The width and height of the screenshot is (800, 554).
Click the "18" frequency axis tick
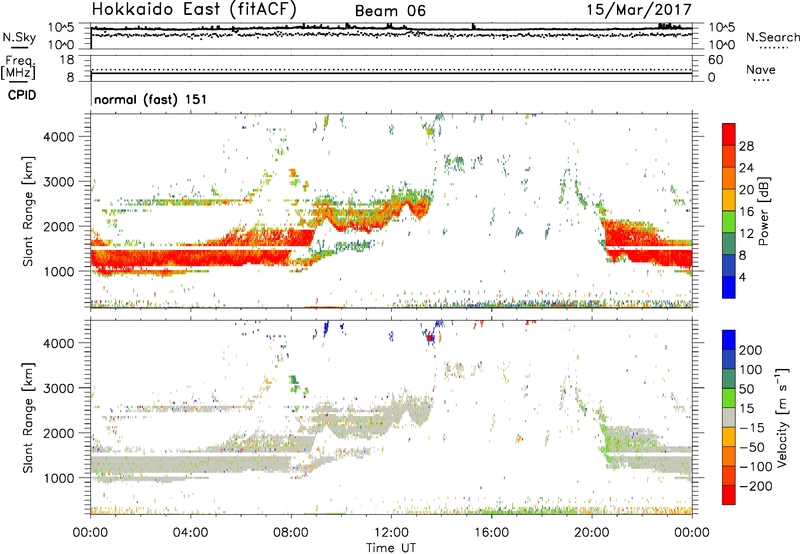click(67, 60)
